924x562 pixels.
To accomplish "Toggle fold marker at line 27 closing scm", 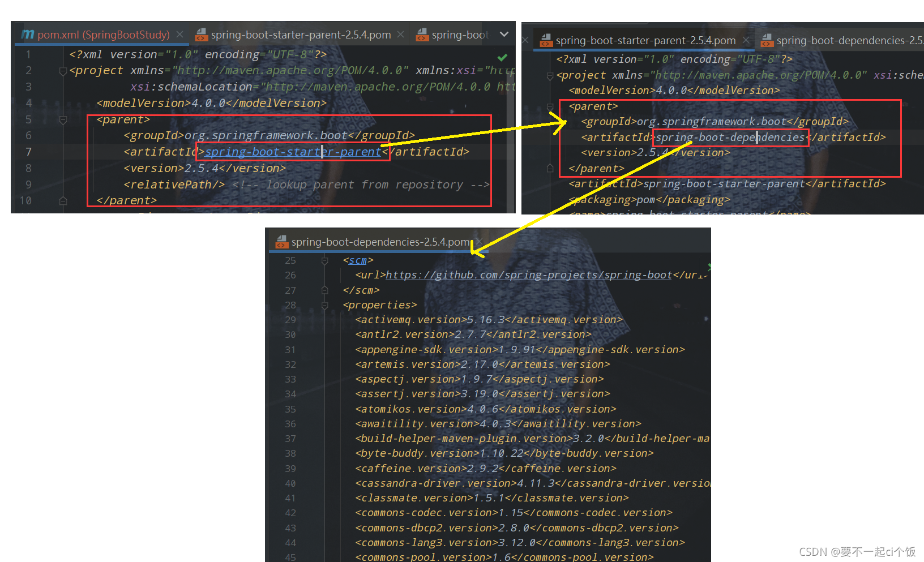I will tap(325, 290).
